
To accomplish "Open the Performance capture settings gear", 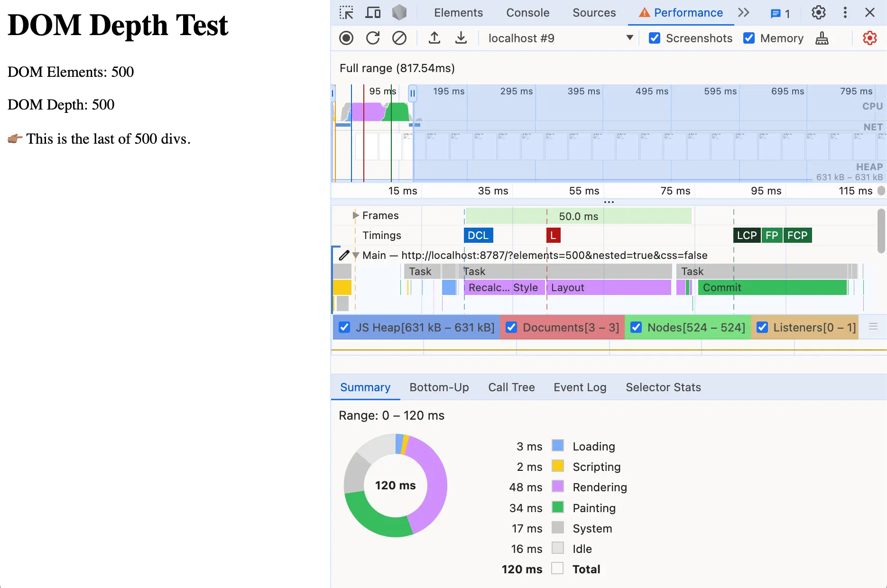I will coord(869,38).
